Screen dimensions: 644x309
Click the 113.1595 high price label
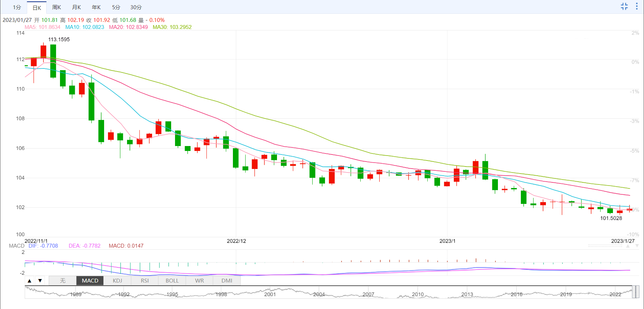[59, 40]
